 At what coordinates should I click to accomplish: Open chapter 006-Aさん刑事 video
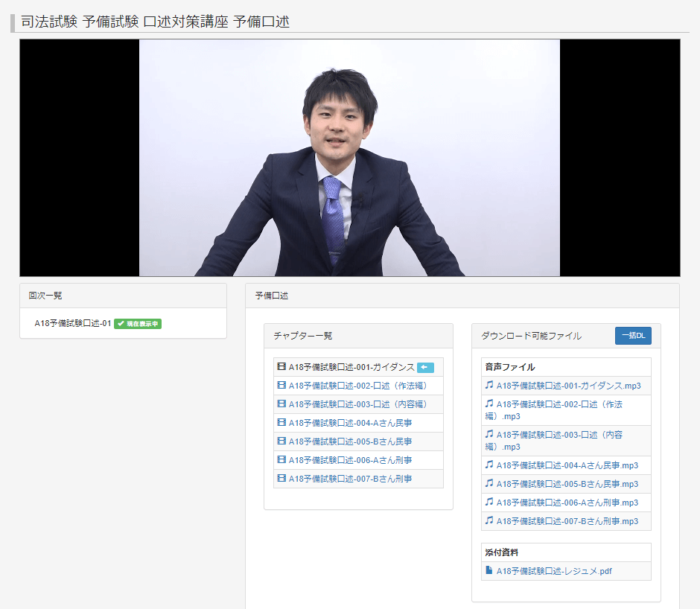pos(350,460)
